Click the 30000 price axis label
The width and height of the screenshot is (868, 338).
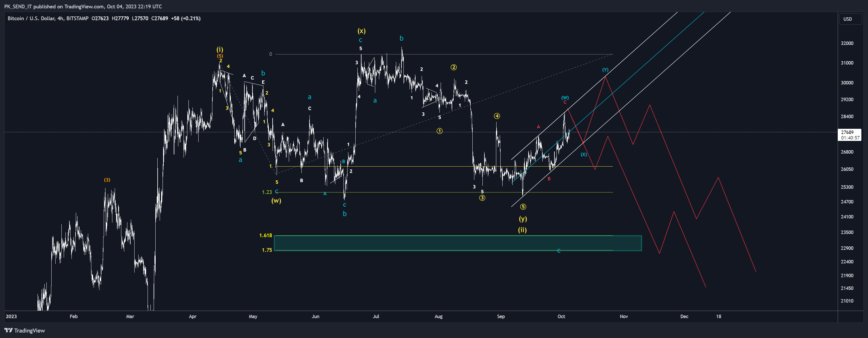tap(847, 83)
